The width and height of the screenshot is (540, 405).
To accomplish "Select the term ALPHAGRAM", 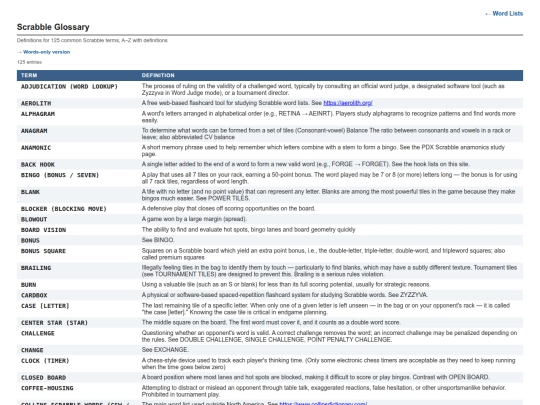I will pos(38,114).
